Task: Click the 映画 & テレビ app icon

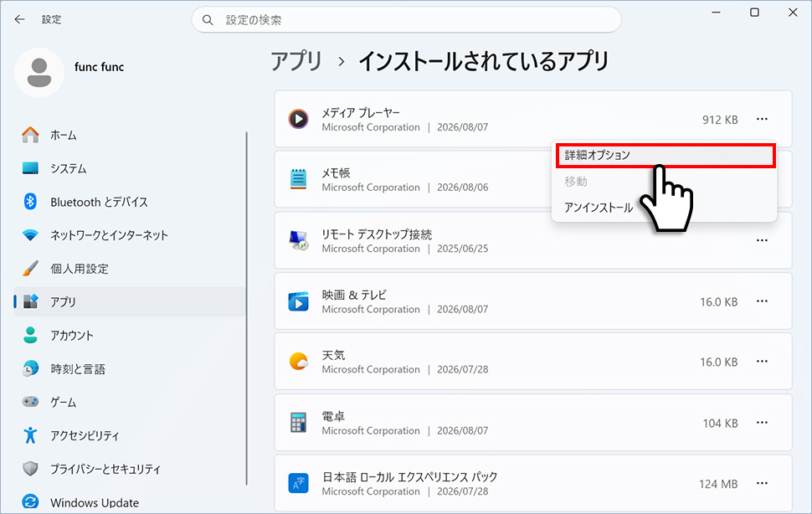Action: click(298, 301)
